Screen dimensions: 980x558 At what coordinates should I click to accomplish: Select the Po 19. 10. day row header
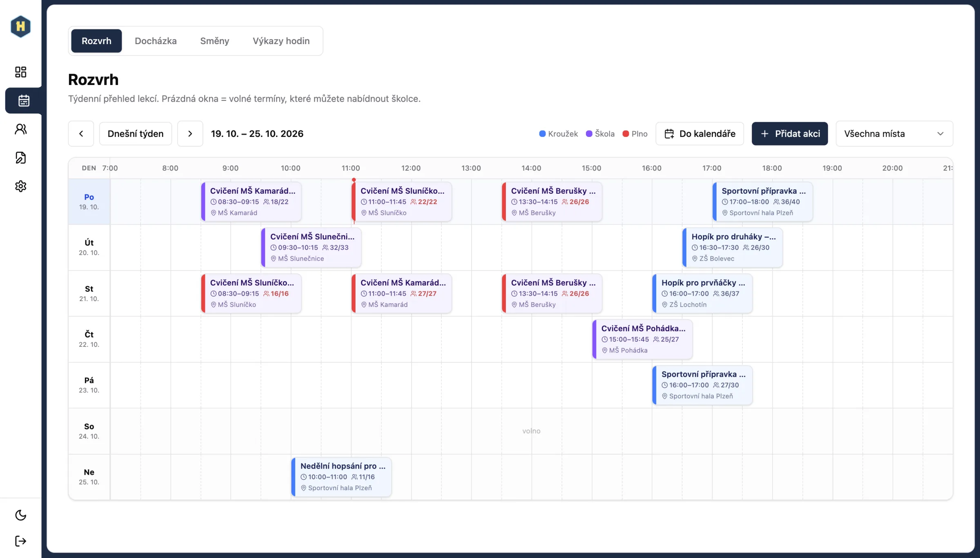coord(89,202)
